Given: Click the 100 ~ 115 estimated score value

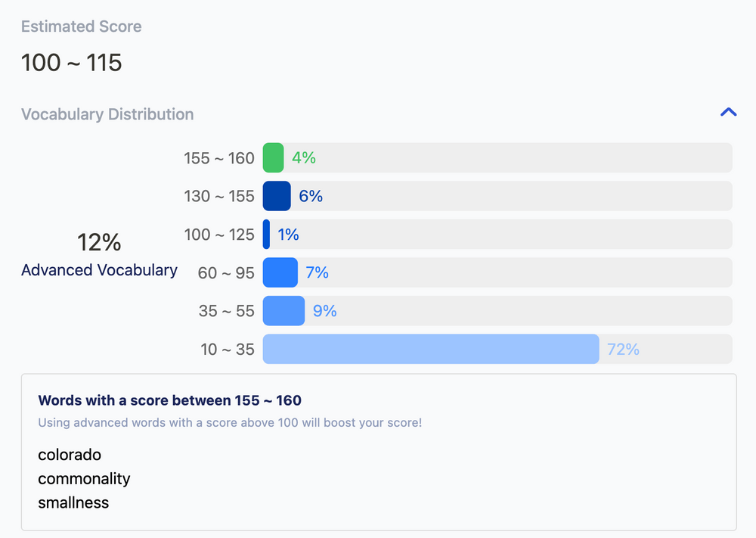Looking at the screenshot, I should pyautogui.click(x=71, y=63).
